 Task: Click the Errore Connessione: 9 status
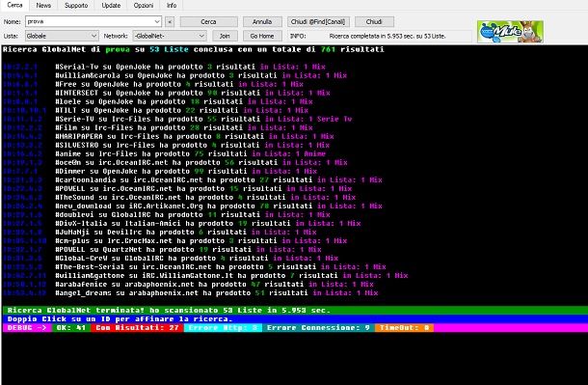click(318, 328)
